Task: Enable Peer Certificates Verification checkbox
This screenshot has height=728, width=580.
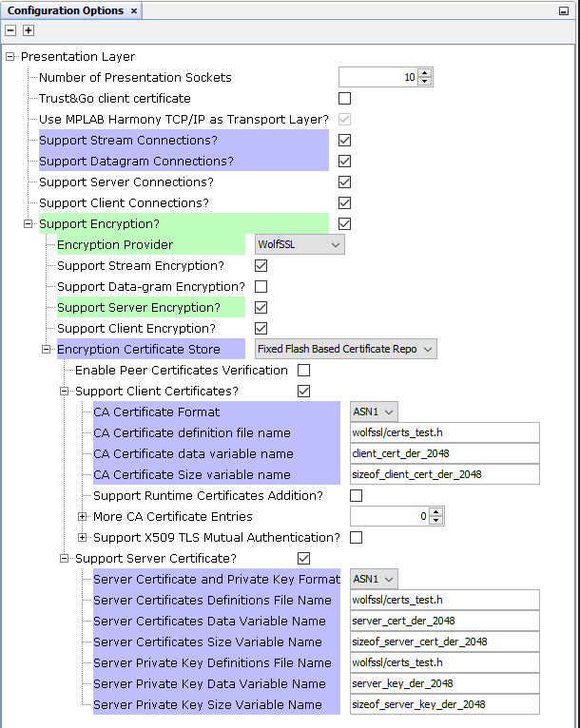Action: pos(303,370)
